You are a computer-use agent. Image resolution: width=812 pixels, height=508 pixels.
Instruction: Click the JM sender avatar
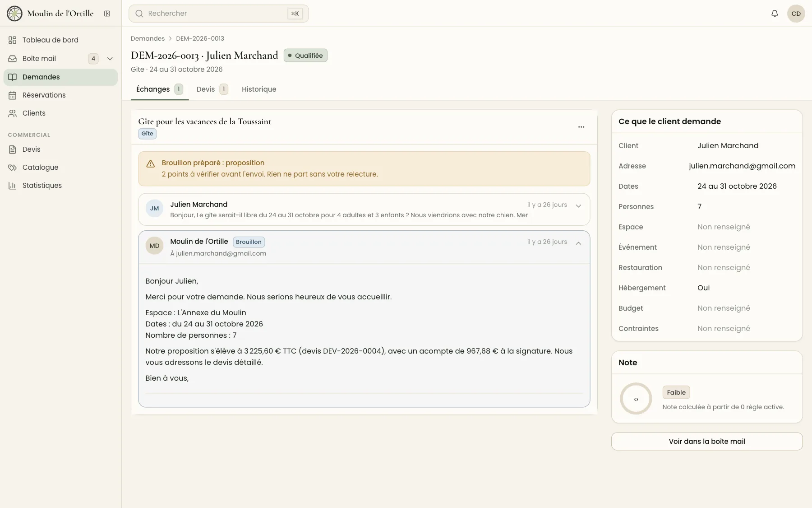pyautogui.click(x=154, y=209)
